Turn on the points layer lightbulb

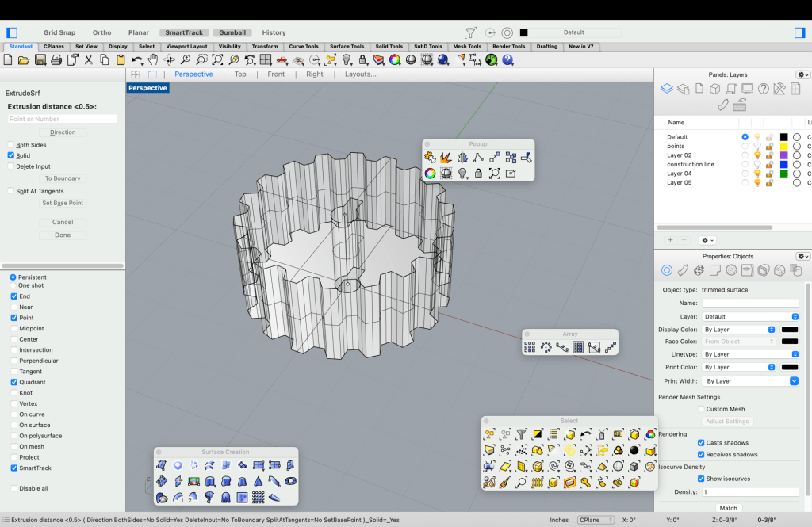[x=757, y=147]
